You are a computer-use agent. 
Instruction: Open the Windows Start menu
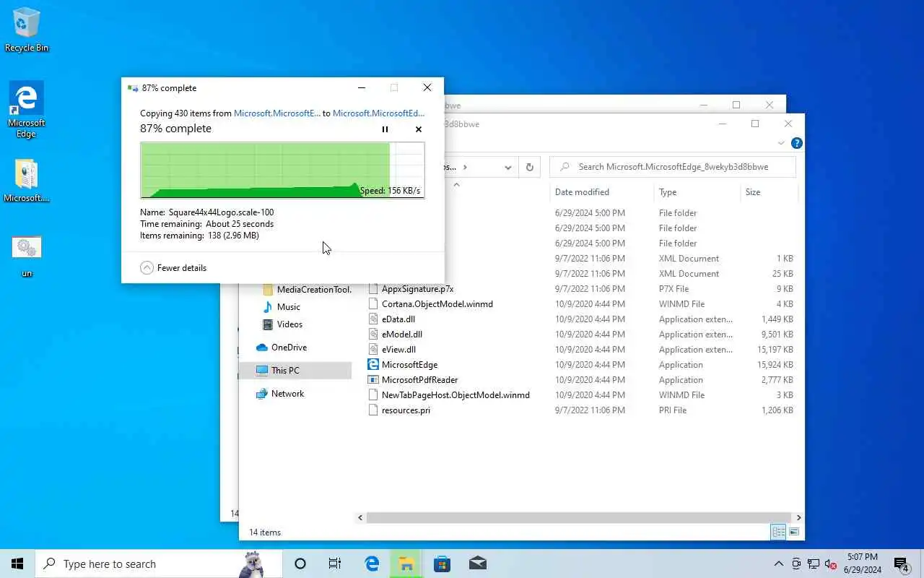pyautogui.click(x=17, y=564)
